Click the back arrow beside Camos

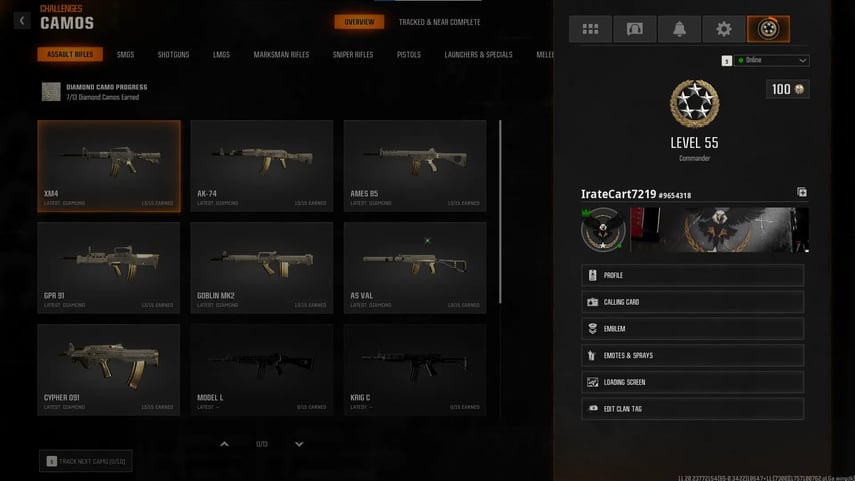pos(22,21)
